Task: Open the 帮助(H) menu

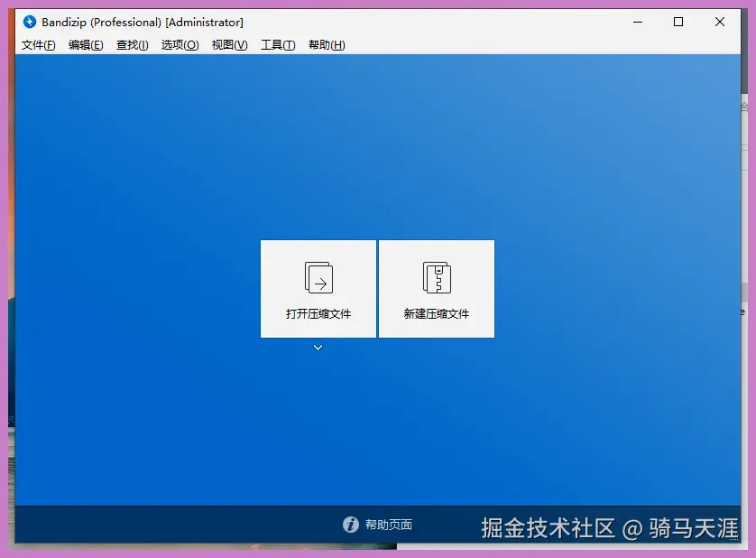Action: [327, 45]
